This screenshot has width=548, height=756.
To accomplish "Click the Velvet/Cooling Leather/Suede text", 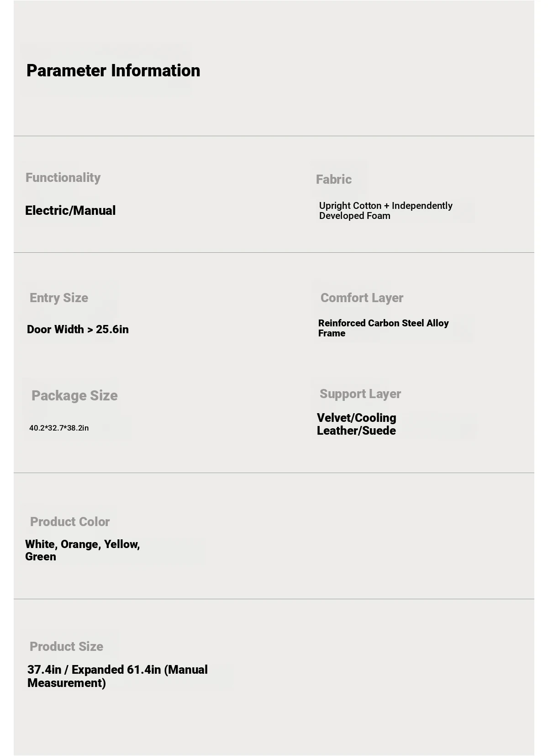I will (356, 424).
